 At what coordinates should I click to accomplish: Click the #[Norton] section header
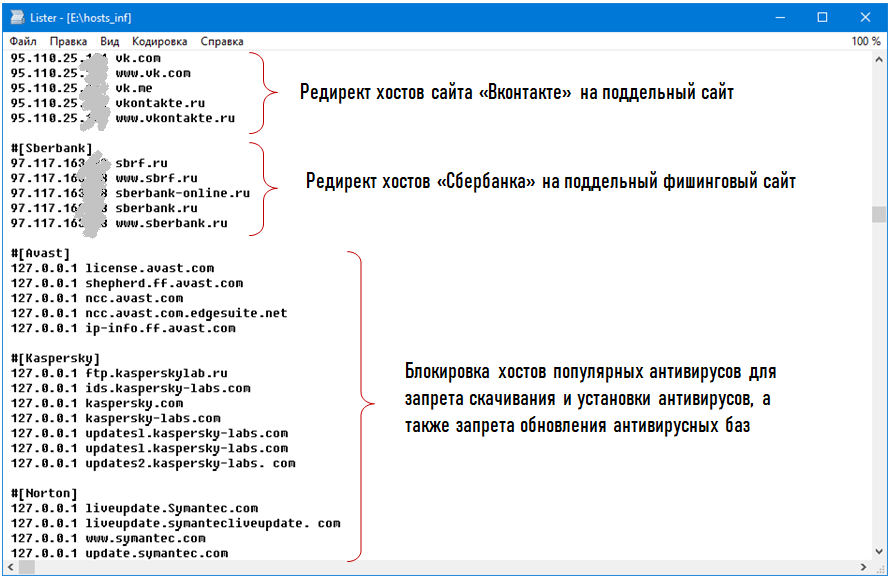point(44,493)
